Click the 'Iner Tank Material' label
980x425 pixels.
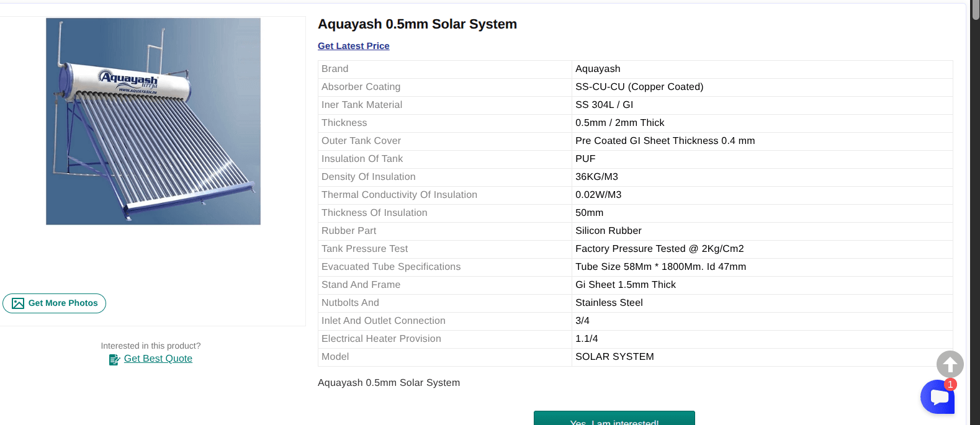click(362, 105)
